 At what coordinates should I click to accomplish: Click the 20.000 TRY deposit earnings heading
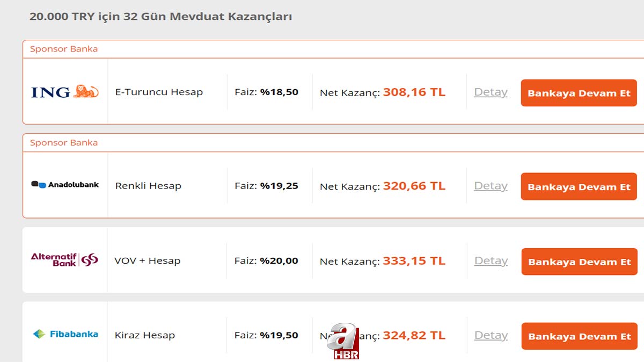(160, 17)
